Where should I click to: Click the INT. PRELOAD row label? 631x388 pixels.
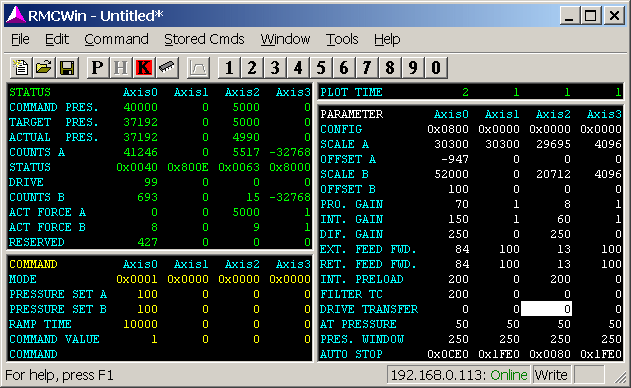362,279
